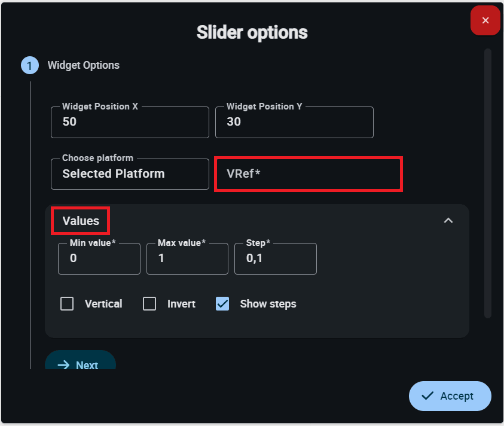The image size is (504, 426).
Task: Open the Choose platform dropdown
Action: [x=130, y=174]
